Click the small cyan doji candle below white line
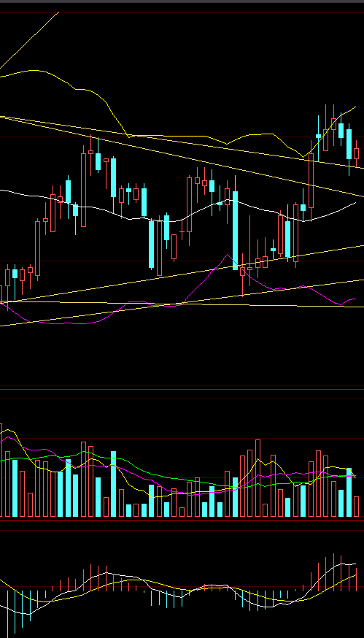 (x=273, y=250)
